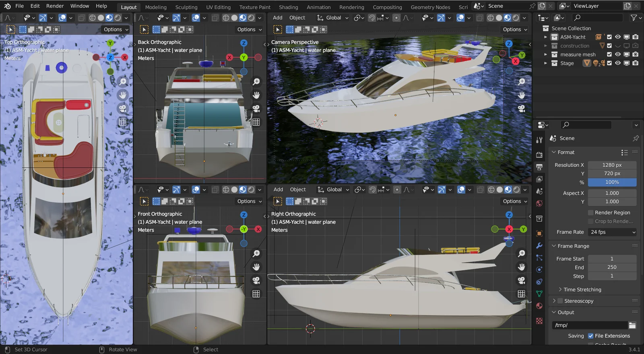The width and height of the screenshot is (644, 354).
Task: Switch to the Shading workspace tab
Action: click(x=288, y=7)
